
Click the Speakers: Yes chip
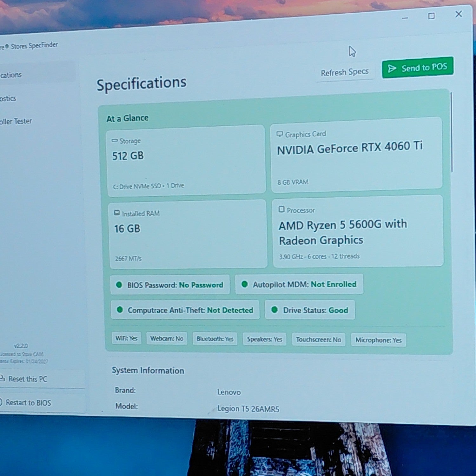[265, 339]
